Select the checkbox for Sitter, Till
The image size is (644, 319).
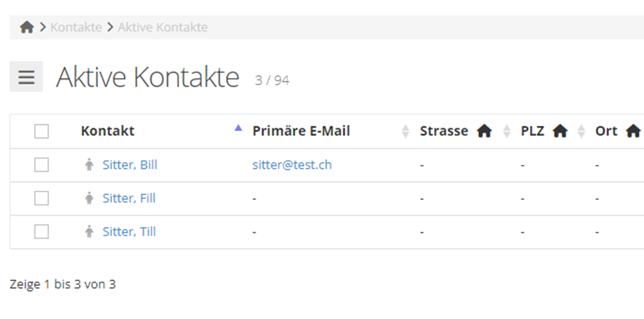click(41, 232)
